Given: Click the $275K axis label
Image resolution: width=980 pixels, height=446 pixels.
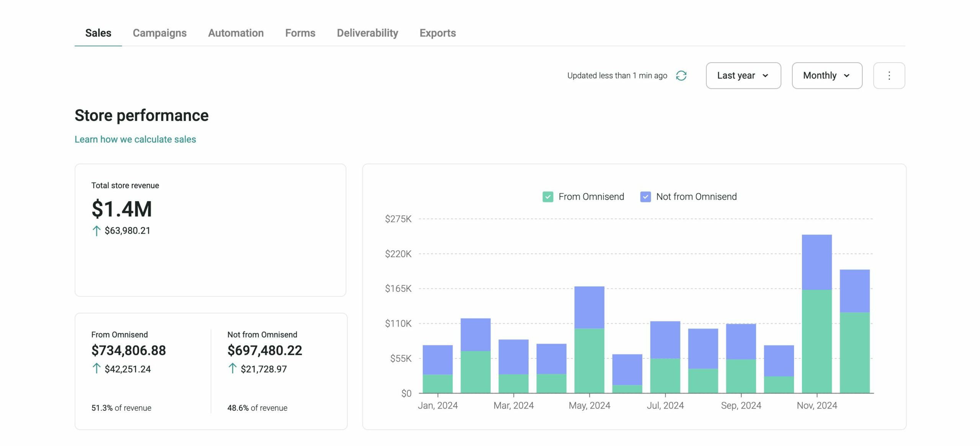Looking at the screenshot, I should pos(398,219).
